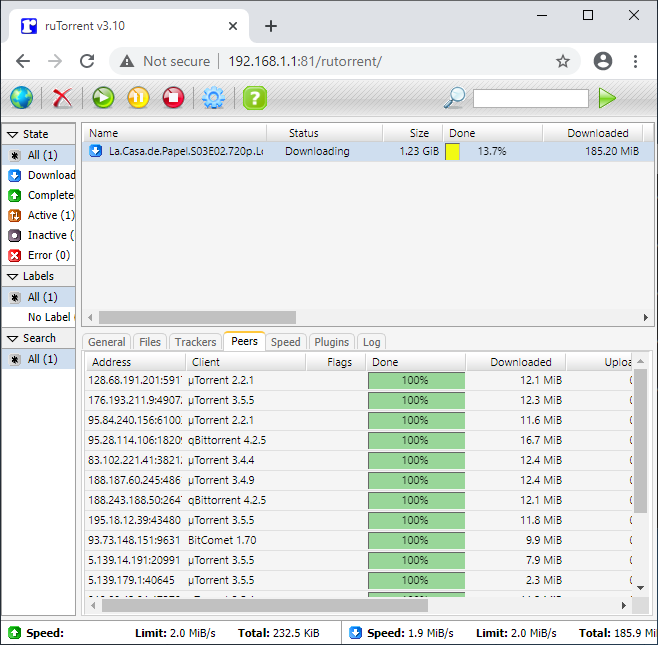
Task: Start torrent with green play icon
Action: (103, 98)
